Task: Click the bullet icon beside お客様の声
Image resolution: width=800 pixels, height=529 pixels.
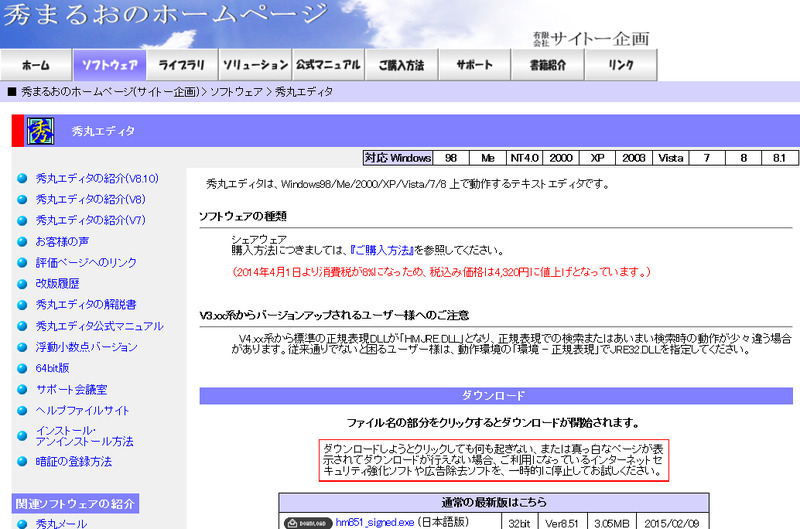Action: click(22, 241)
